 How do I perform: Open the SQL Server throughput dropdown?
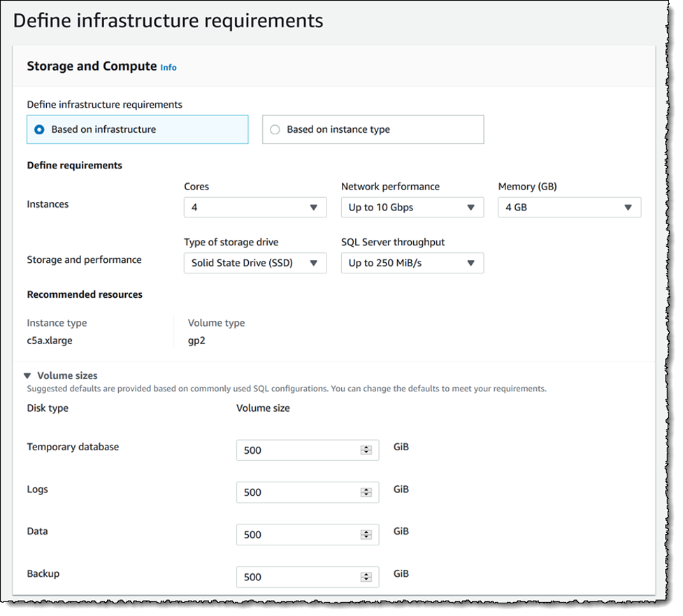(x=412, y=263)
